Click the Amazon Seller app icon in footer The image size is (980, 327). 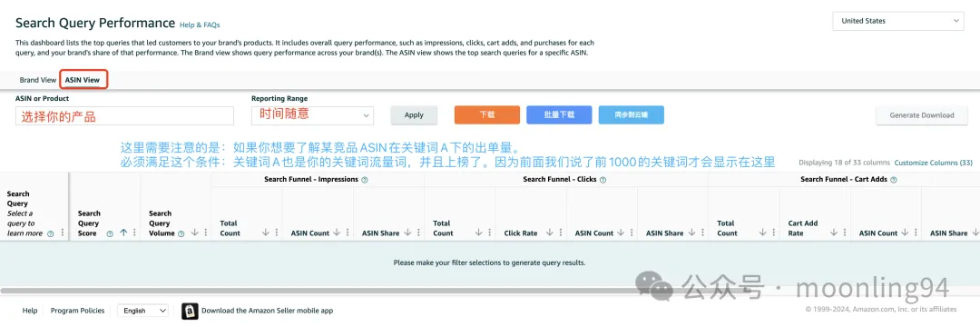click(190, 311)
